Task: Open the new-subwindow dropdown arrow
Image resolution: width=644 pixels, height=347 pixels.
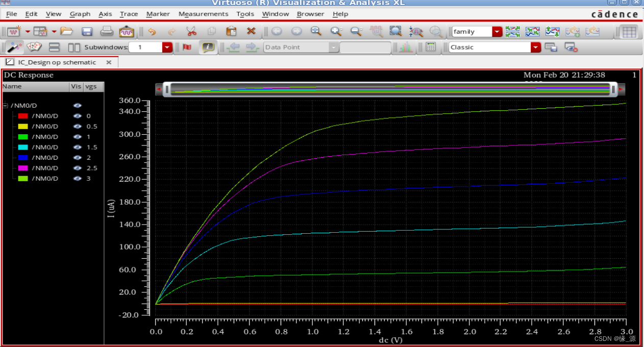Action: tap(54, 32)
